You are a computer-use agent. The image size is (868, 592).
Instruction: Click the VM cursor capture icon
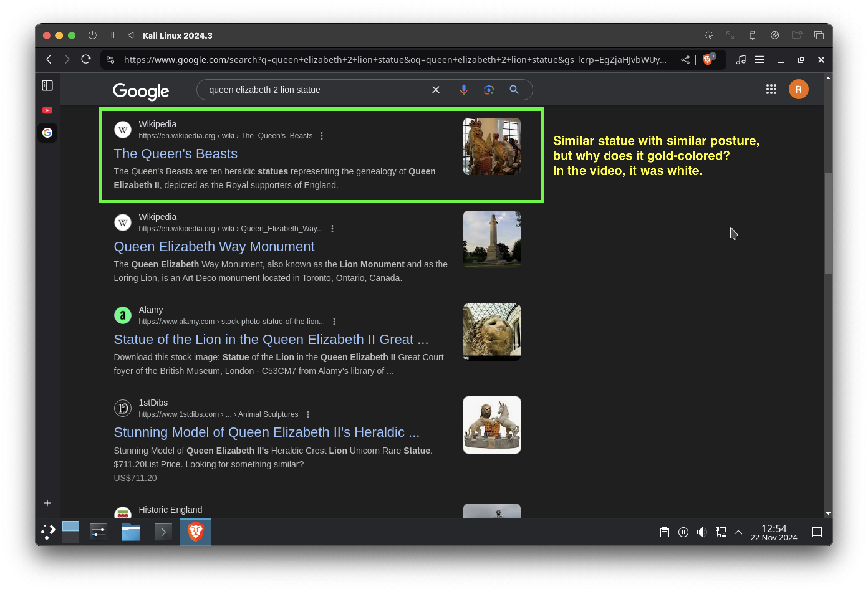tap(708, 36)
